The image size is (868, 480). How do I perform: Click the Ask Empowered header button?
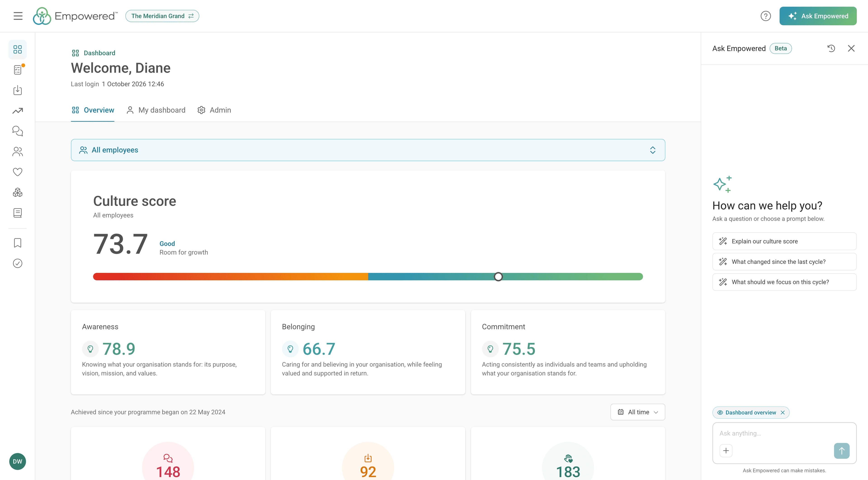[818, 16]
